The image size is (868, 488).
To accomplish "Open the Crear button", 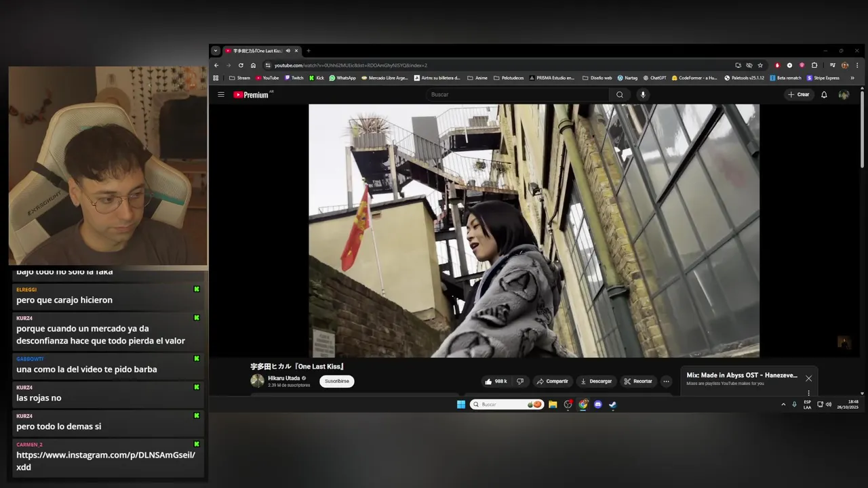I will pos(799,94).
